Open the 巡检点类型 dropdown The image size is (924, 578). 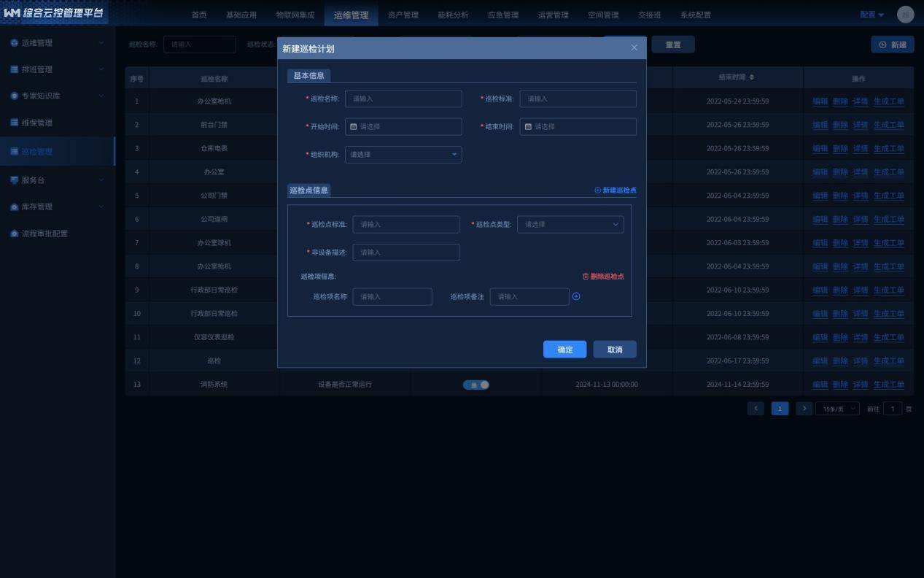[x=570, y=225]
